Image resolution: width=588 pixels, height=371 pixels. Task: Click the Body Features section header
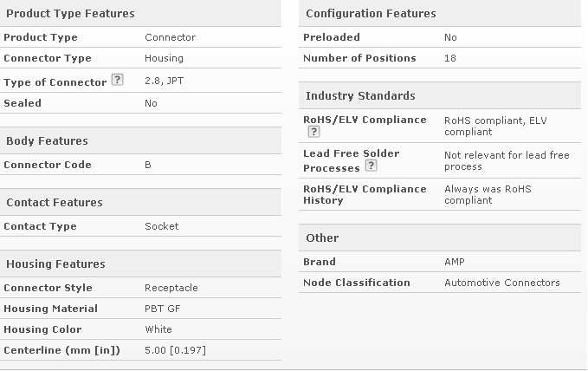47,140
